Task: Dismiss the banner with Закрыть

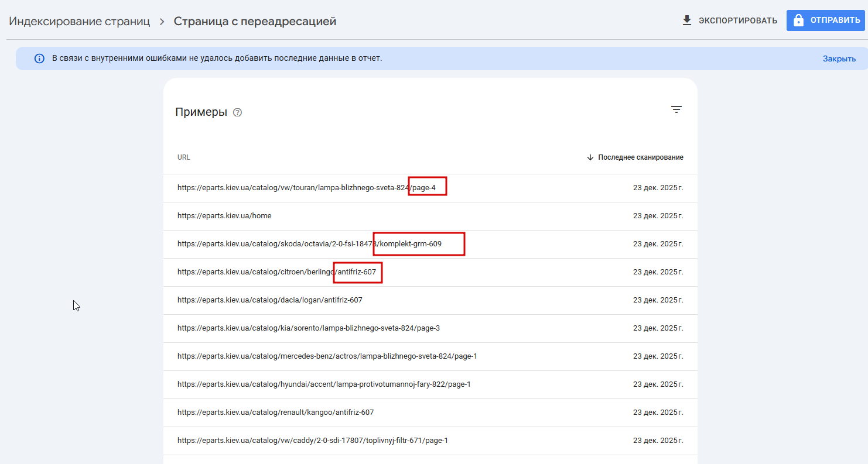Action: click(839, 59)
